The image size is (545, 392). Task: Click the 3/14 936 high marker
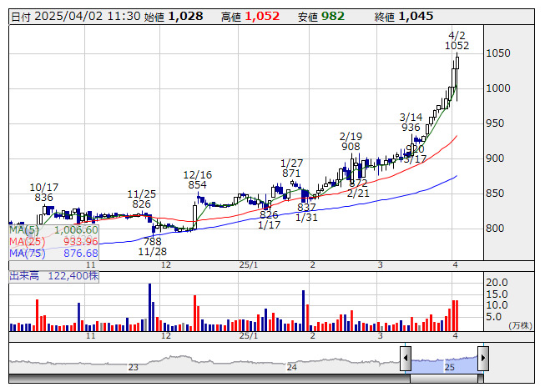411,122
